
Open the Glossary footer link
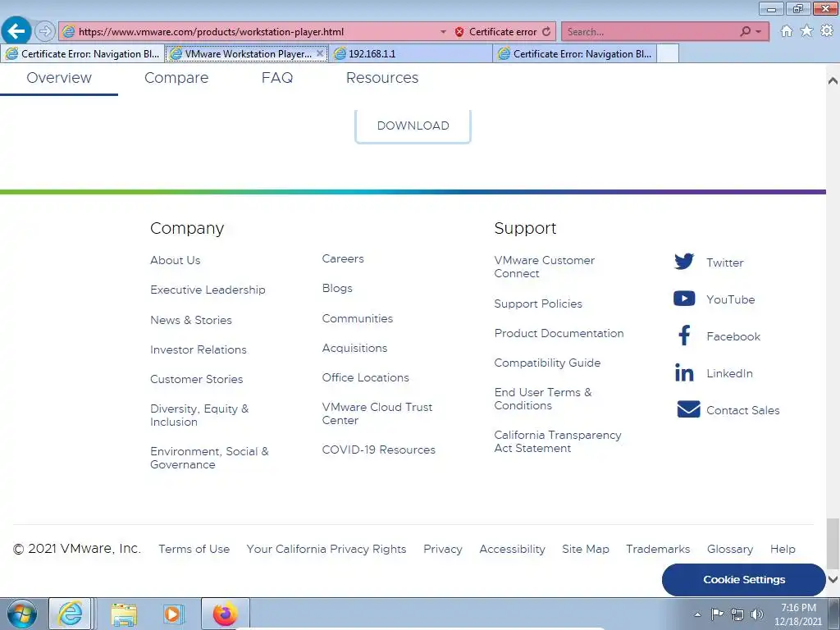pos(729,549)
